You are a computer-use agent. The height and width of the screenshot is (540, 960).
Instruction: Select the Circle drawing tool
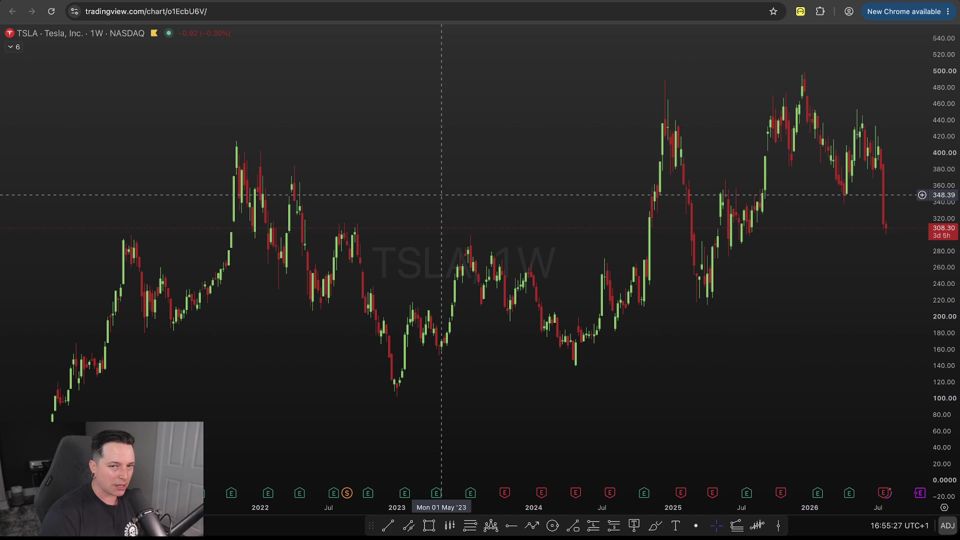point(552,525)
